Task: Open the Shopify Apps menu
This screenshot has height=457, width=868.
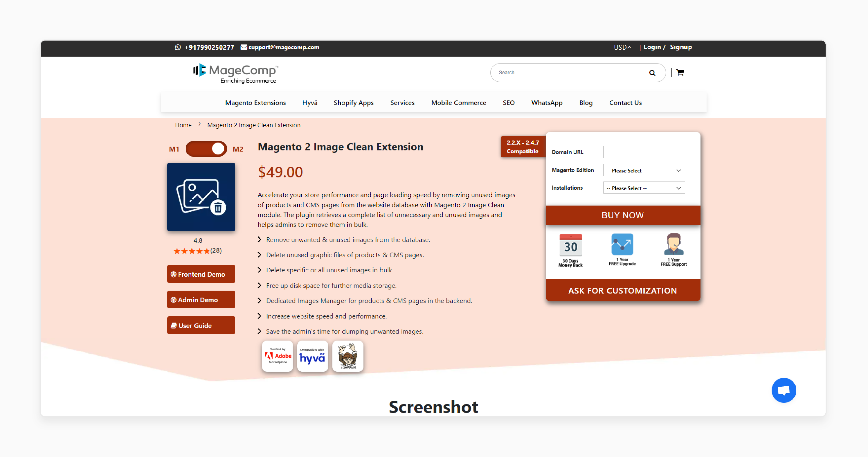Action: coord(354,103)
